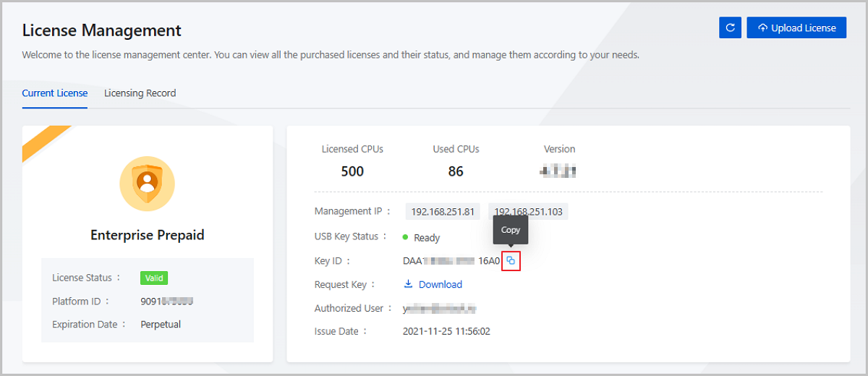Click the green Valid status badge
Viewport: 868px width, 376px height.
(x=154, y=278)
